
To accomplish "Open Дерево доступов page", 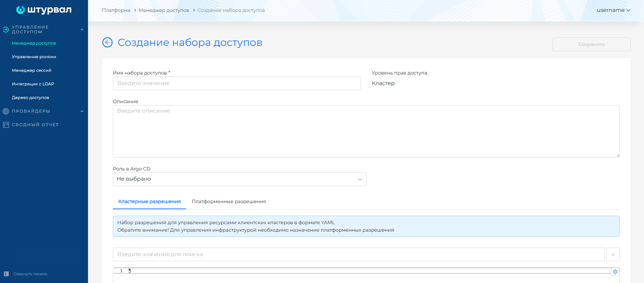I will coord(31,98).
